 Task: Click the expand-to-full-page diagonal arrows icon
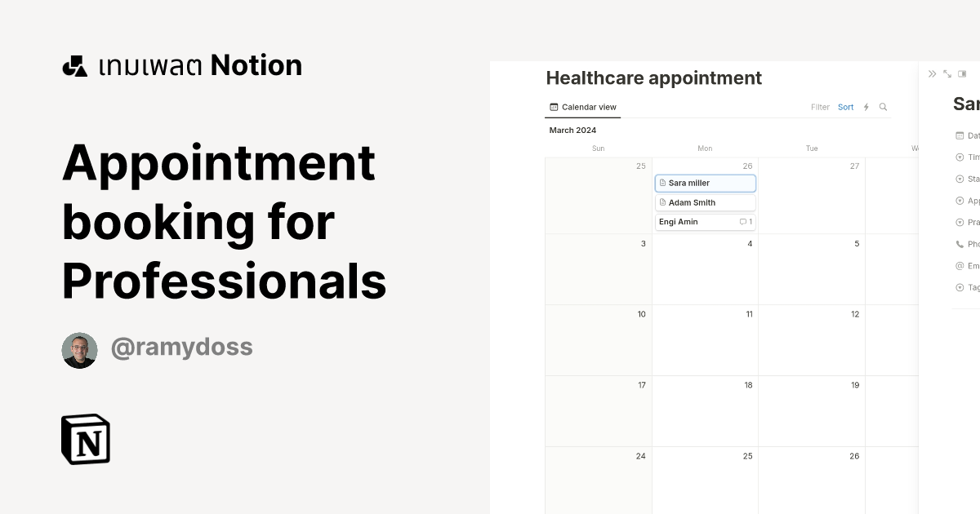click(947, 73)
